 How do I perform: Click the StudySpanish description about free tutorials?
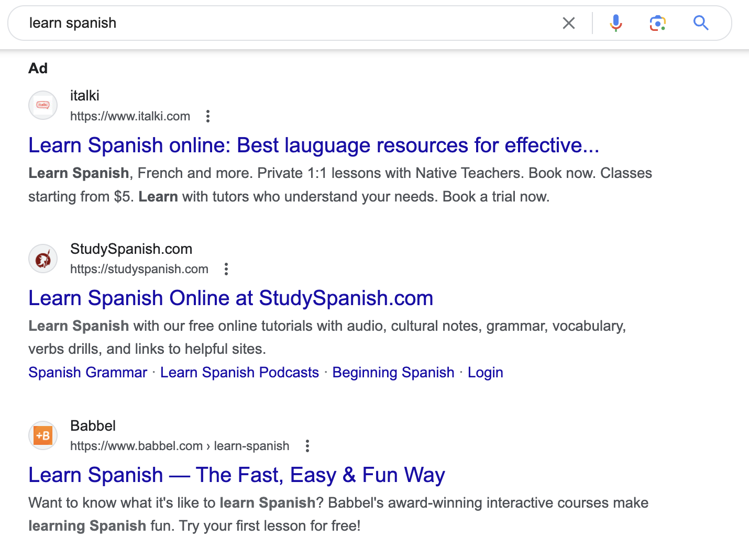pos(327,337)
